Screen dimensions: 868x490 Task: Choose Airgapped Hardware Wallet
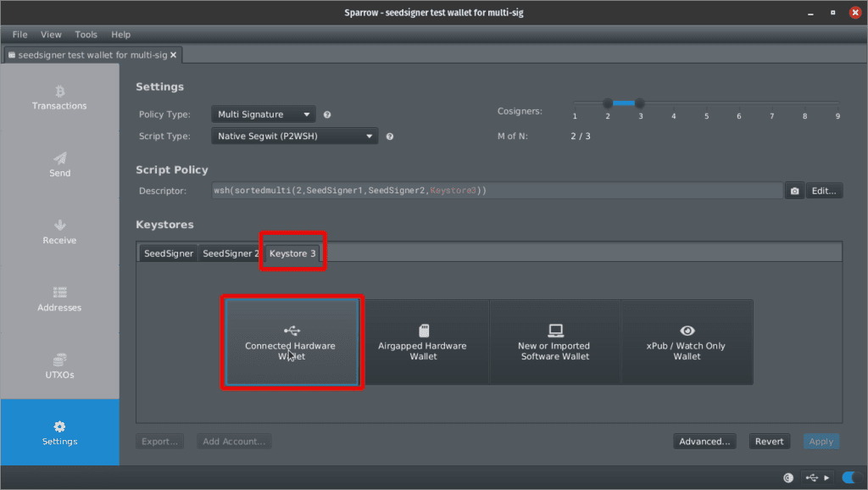click(424, 342)
